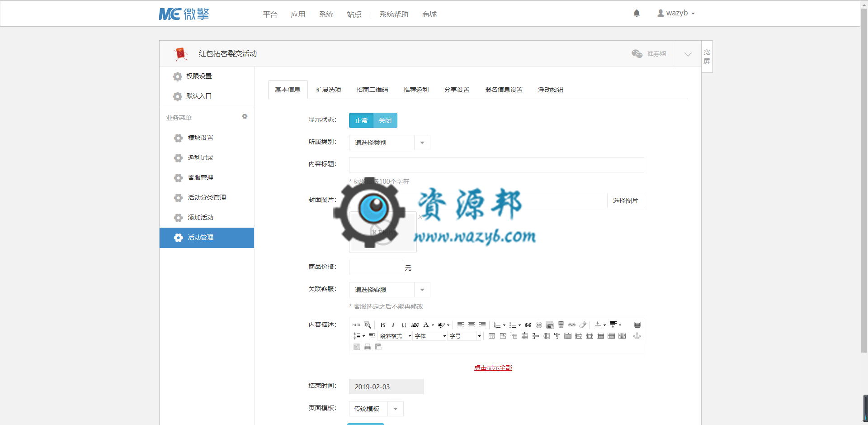This screenshot has height=425, width=868.
Task: Click the delete table icon
Action: tap(503, 336)
